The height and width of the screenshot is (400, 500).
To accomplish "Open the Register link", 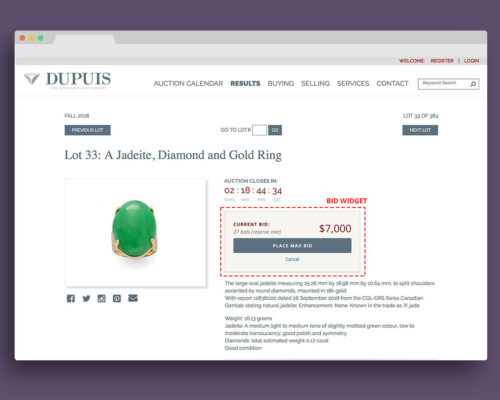I will 442,61.
